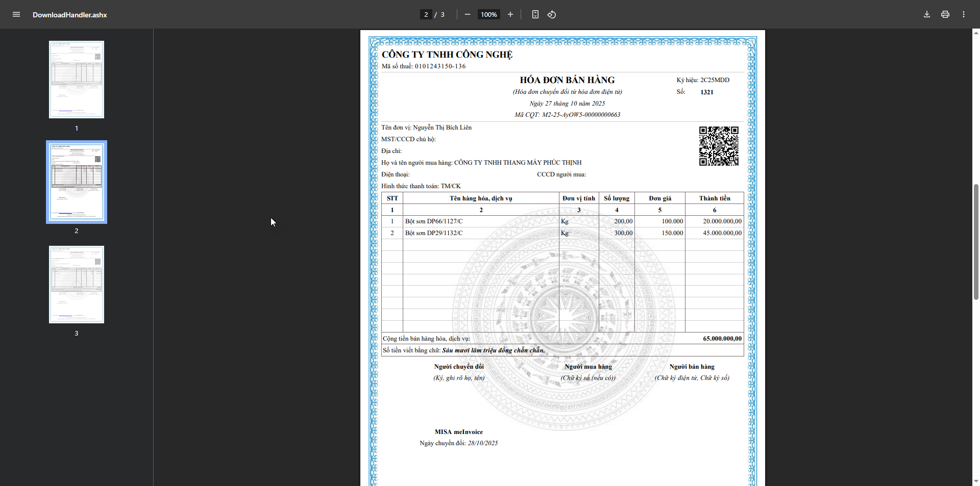
Task: Click the DownloadHandler.ashx file title
Action: (x=70, y=15)
